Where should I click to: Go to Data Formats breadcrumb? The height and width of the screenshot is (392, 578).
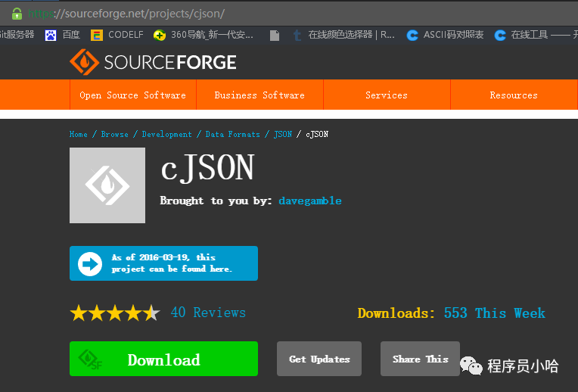(232, 134)
